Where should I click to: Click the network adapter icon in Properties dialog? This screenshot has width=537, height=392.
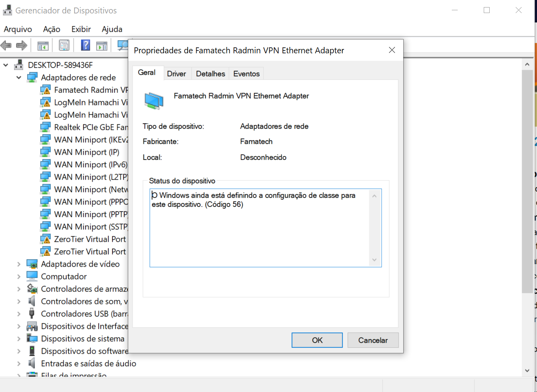pos(154,101)
